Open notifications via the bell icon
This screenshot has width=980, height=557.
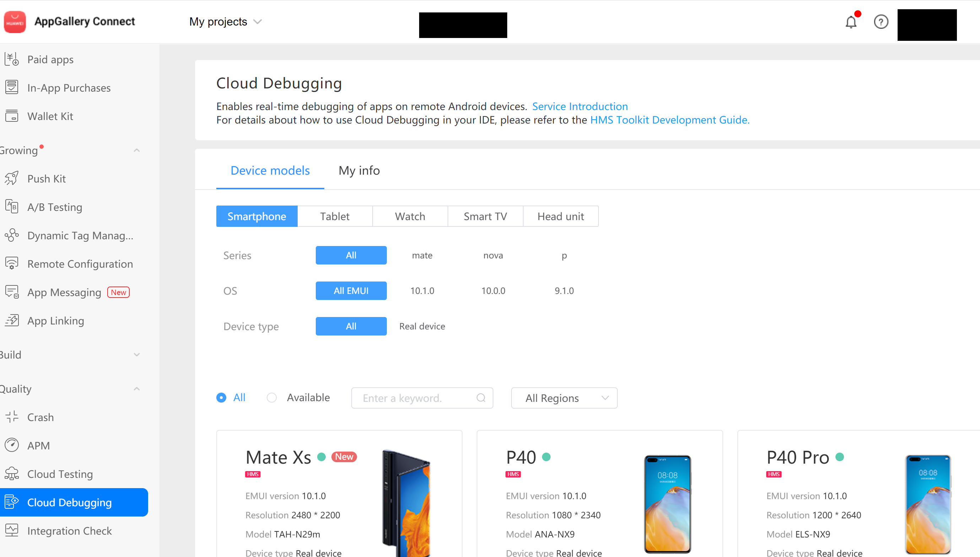(851, 22)
